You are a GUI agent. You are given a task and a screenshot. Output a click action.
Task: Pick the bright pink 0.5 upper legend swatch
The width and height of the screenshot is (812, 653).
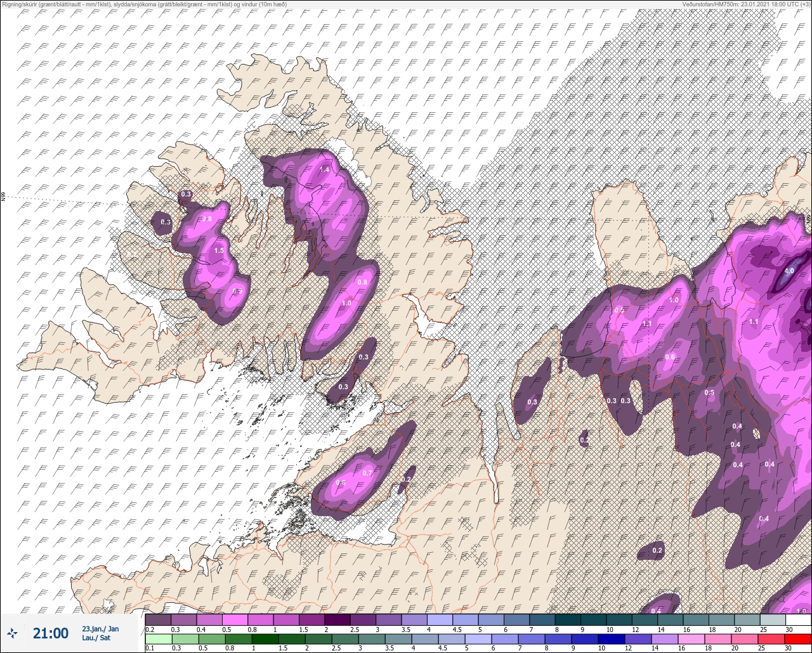(x=235, y=619)
